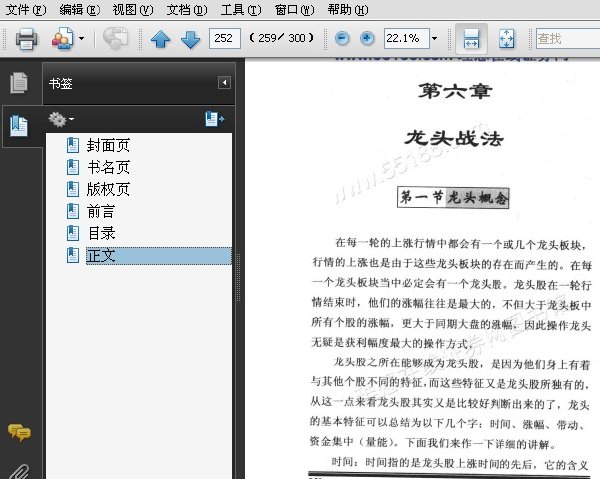Click the 龙头战法 title text

pos(454,138)
